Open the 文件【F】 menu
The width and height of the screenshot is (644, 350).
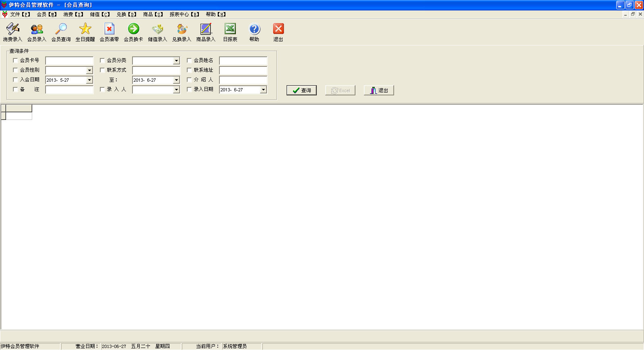(20, 14)
